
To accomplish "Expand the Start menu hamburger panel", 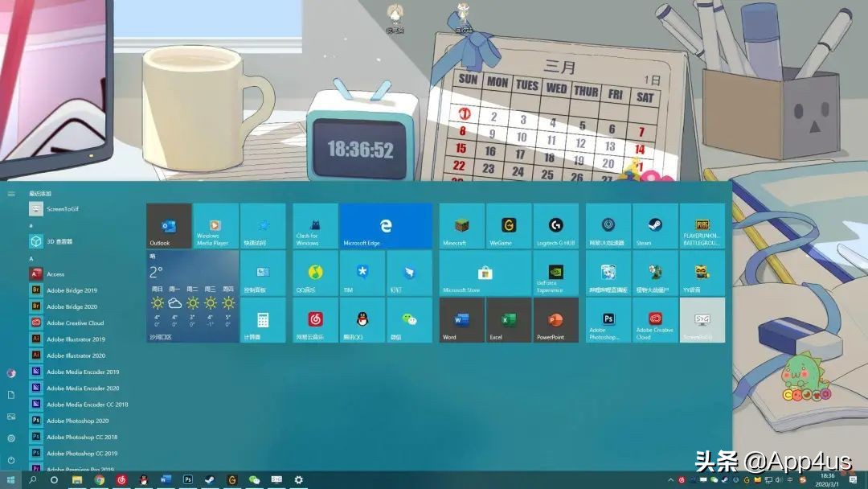I will [11, 193].
